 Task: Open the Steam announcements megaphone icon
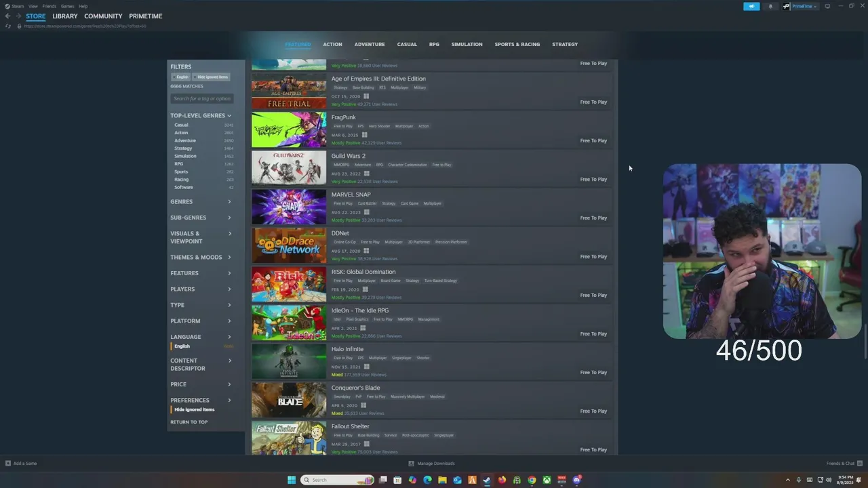751,6
